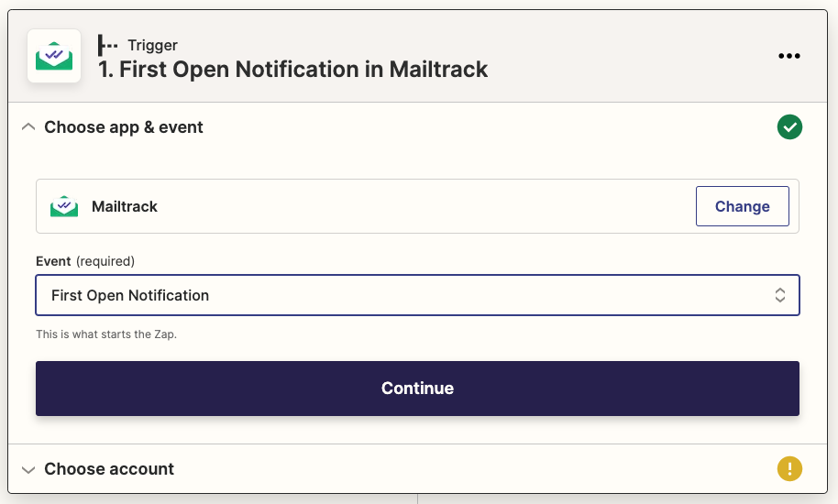Expand section using chevron beside Choose account
This screenshot has width=838, height=504.
click(x=28, y=469)
